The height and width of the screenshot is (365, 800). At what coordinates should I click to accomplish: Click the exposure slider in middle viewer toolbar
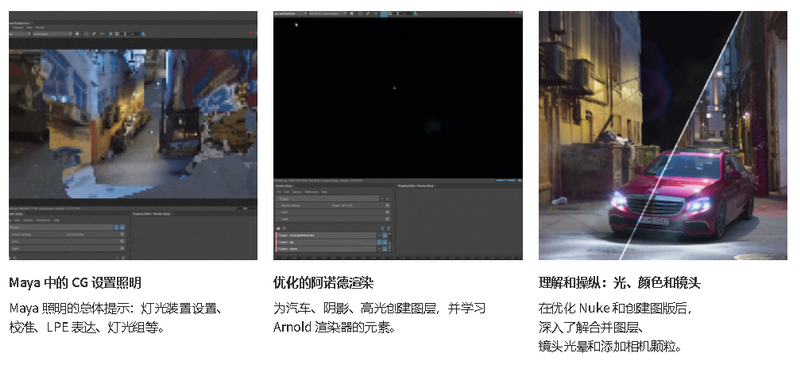pos(399,14)
